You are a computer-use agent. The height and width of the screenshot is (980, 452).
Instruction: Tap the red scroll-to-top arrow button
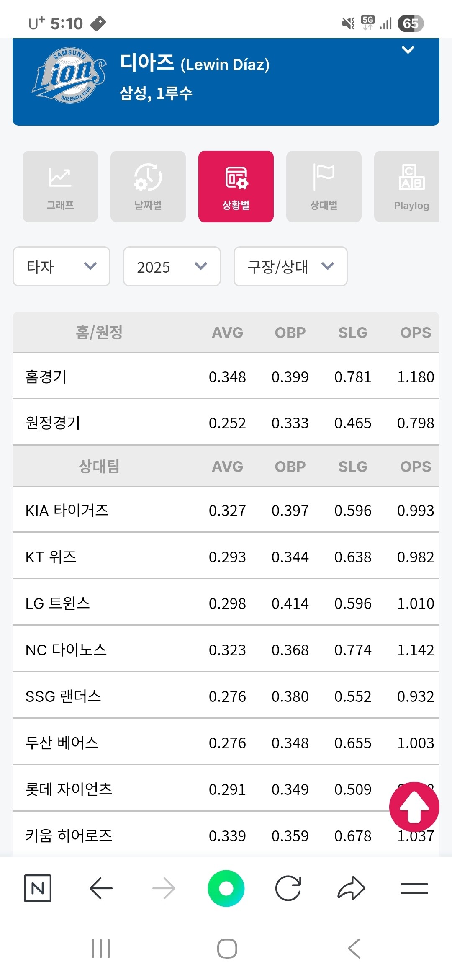[x=414, y=807]
